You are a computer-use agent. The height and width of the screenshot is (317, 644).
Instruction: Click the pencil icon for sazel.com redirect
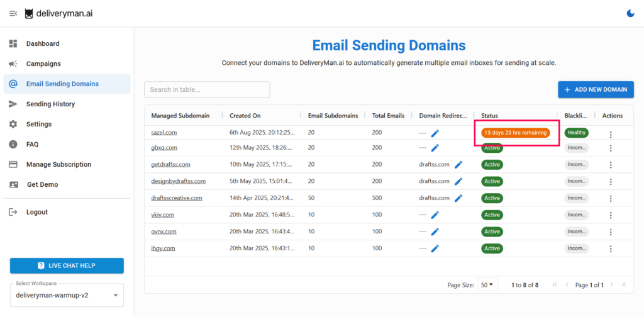click(x=435, y=133)
